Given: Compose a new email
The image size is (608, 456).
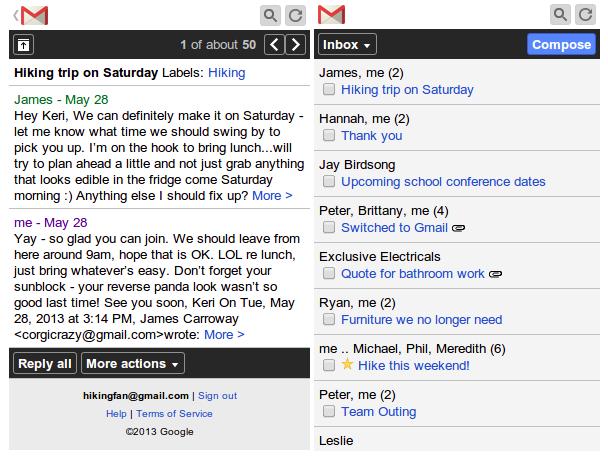Looking at the screenshot, I should 561,45.
